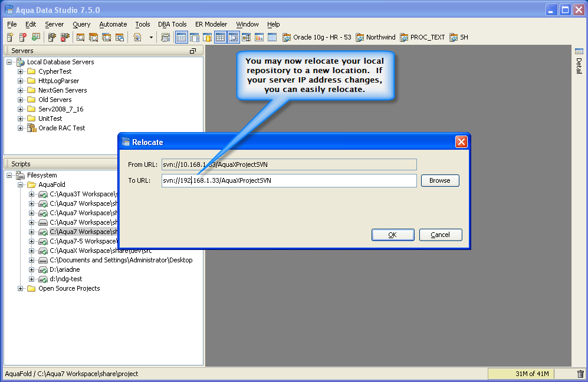The height and width of the screenshot is (382, 588).
Task: Select the D:\ariadne drive icon
Action: (x=43, y=269)
